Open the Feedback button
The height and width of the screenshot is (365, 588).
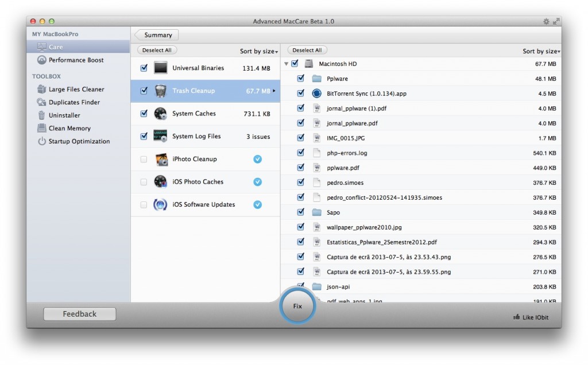tap(79, 314)
